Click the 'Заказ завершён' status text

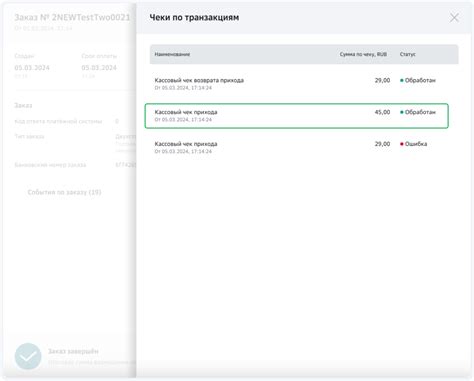73,351
